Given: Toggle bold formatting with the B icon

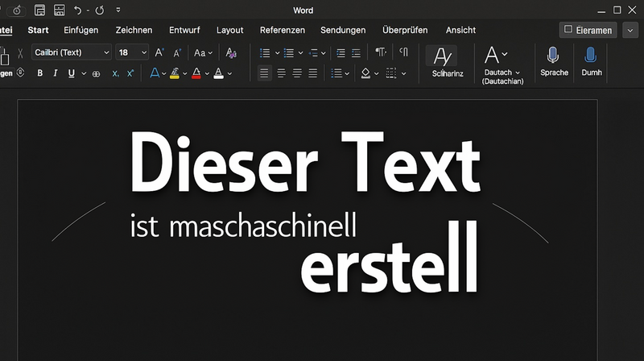Looking at the screenshot, I should click(x=39, y=73).
